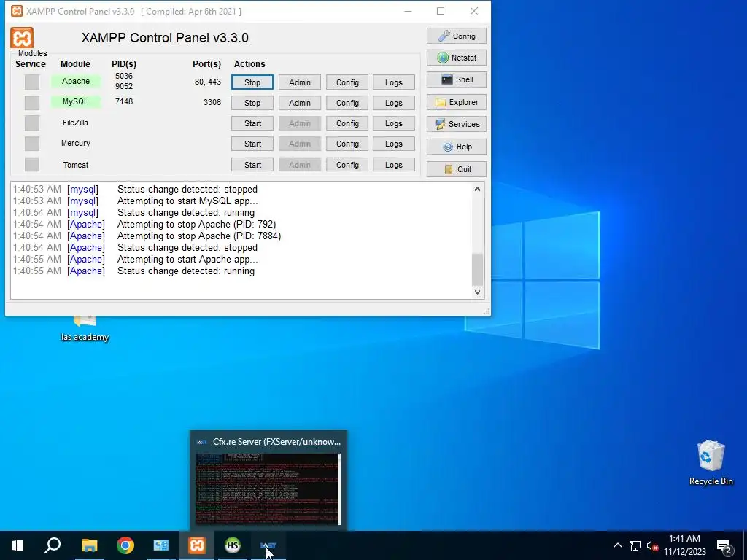Image resolution: width=747 pixels, height=560 pixels.
Task: Launch the Shell terminal button
Action: (457, 79)
